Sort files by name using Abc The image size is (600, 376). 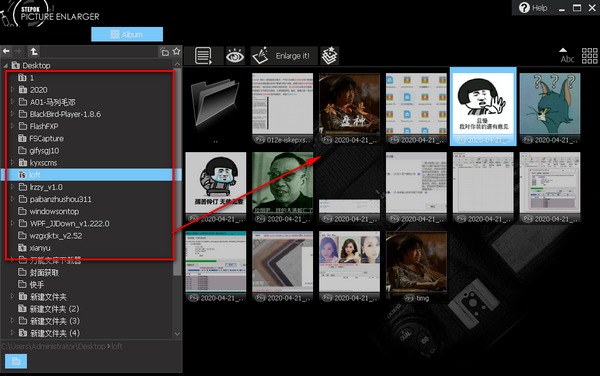pyautogui.click(x=567, y=56)
